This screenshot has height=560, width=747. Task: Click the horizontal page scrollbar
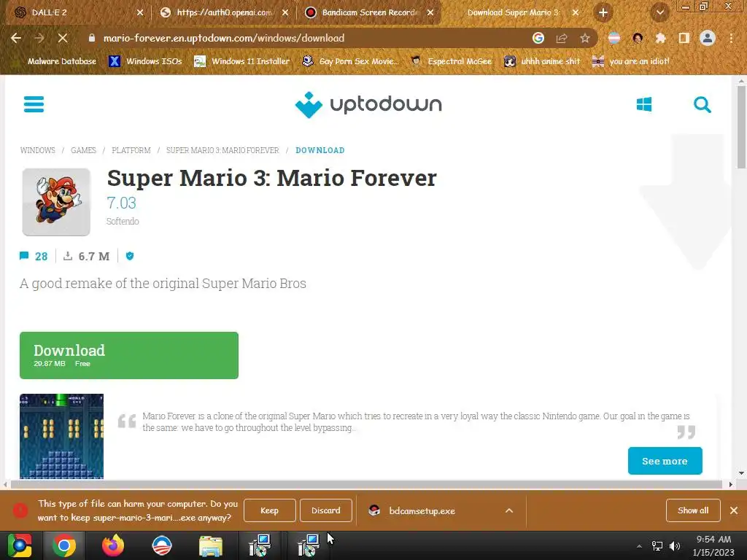(x=367, y=484)
